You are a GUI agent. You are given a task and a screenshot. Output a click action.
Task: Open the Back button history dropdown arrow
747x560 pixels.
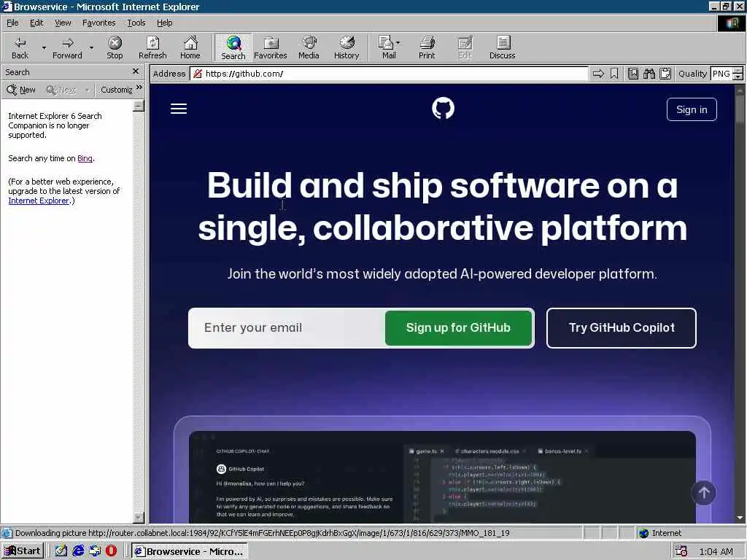(44, 47)
